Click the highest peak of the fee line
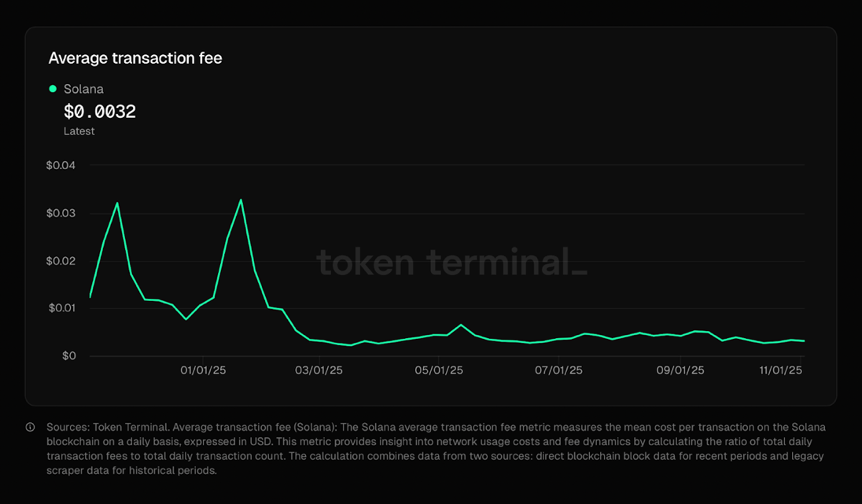862x504 pixels. [x=241, y=200]
